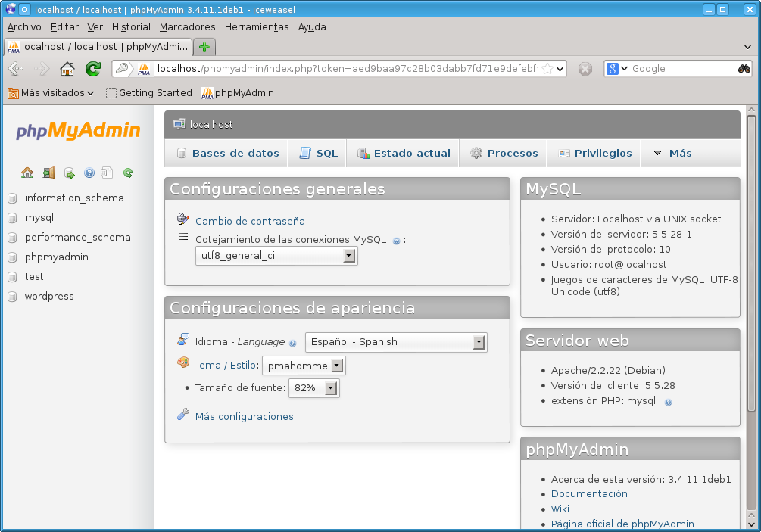Click the page vertical scrollbar thumb
761x532 pixels.
click(751, 263)
